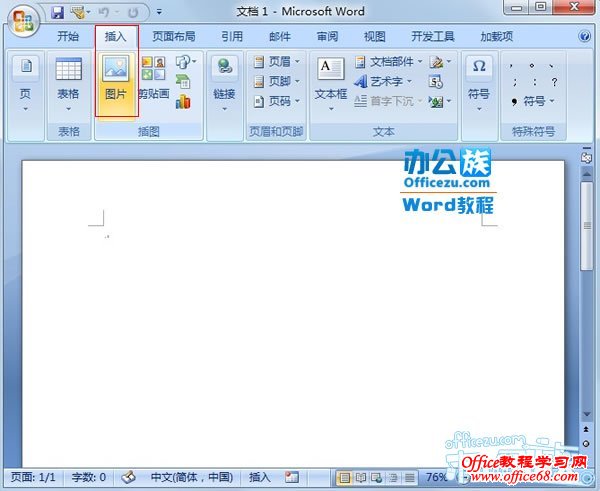
Task: Customize the Quick Access Toolbar
Action: point(159,12)
